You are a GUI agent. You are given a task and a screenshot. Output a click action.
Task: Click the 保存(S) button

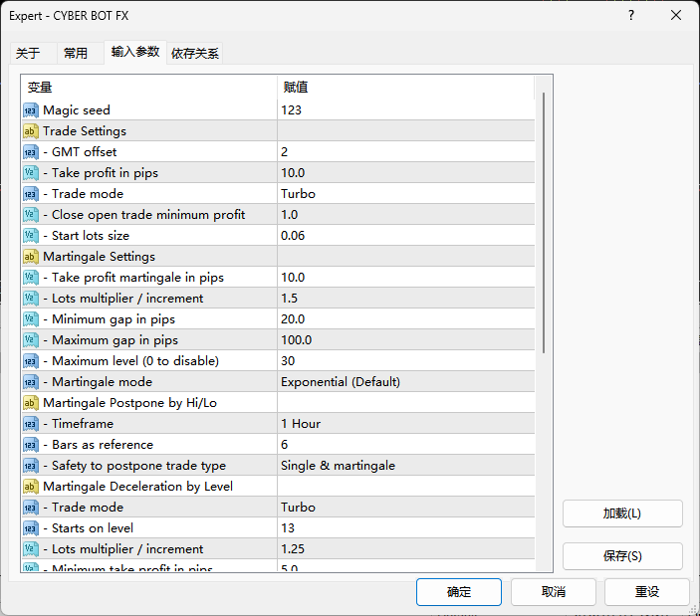622,556
